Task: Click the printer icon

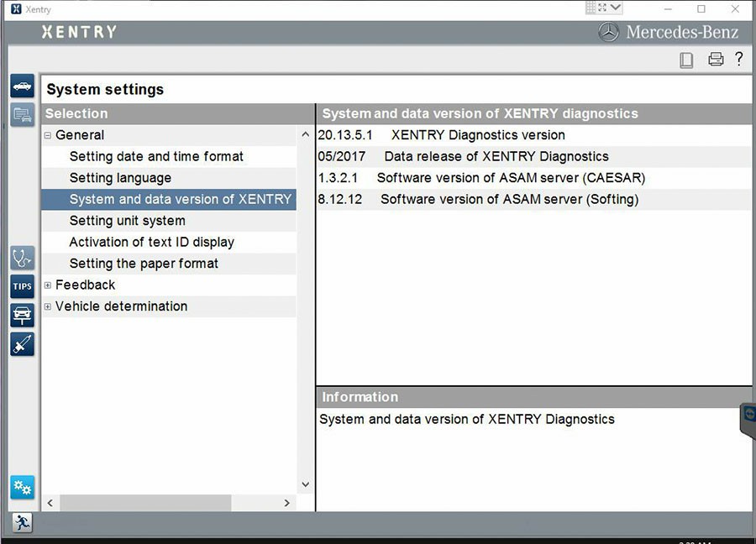Action: tap(716, 60)
